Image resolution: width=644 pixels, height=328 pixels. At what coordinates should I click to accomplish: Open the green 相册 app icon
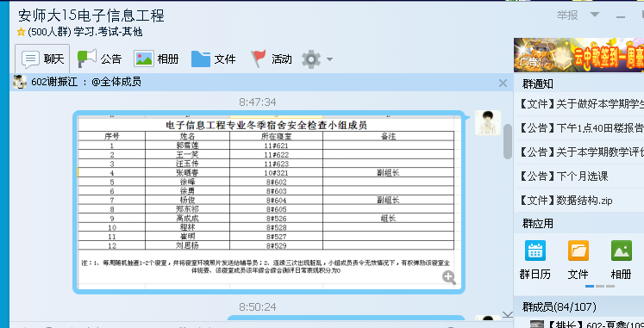(x=622, y=251)
